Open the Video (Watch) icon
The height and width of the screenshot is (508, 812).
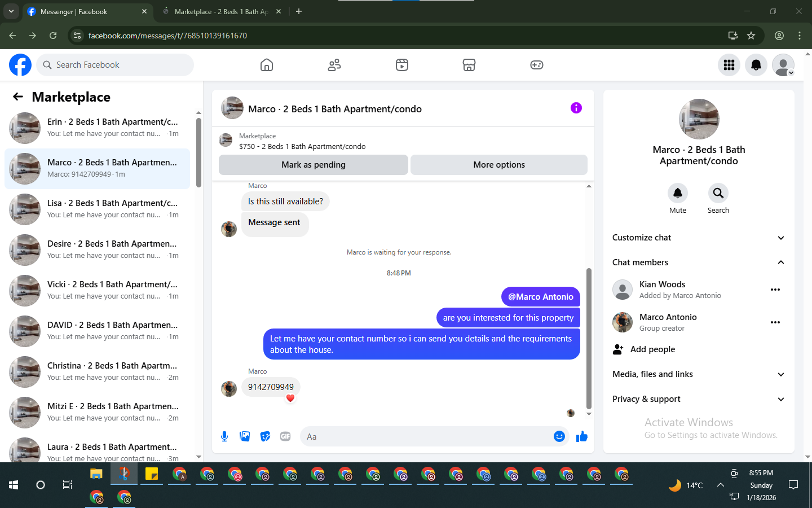tap(402, 65)
